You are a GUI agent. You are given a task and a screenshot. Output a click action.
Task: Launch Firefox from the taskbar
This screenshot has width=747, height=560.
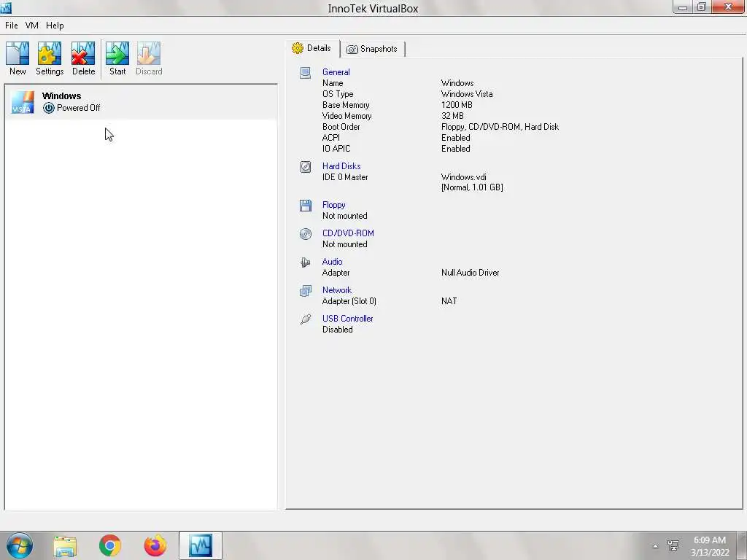coord(155,545)
